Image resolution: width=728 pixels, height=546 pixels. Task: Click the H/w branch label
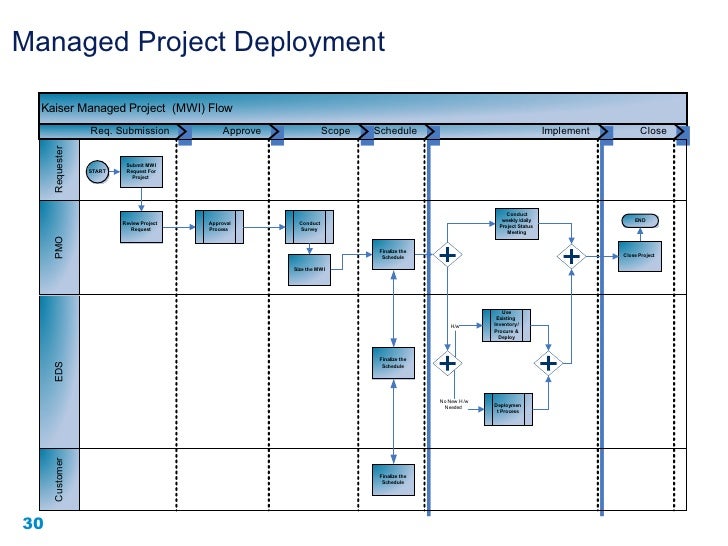click(455, 326)
